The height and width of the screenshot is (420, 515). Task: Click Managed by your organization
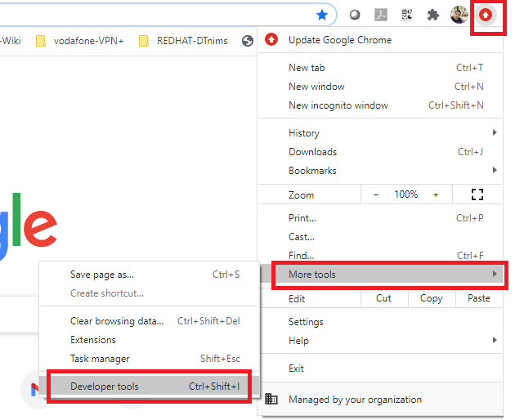(x=380, y=400)
